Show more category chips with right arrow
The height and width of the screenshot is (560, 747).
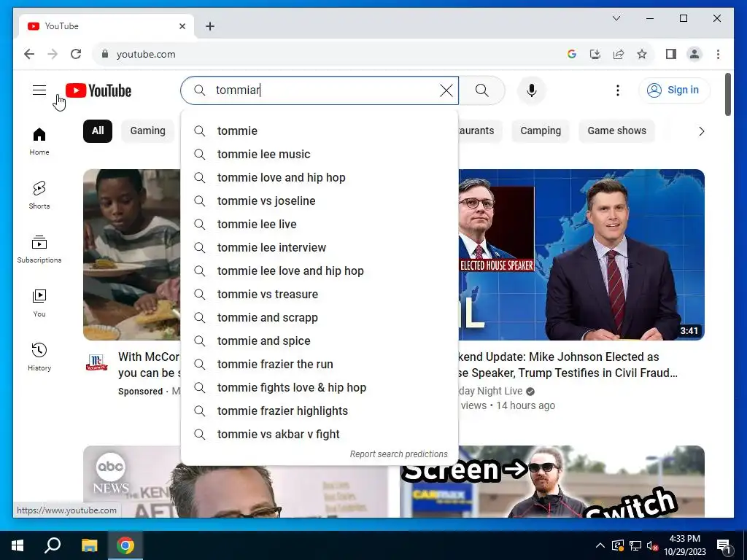click(x=701, y=131)
